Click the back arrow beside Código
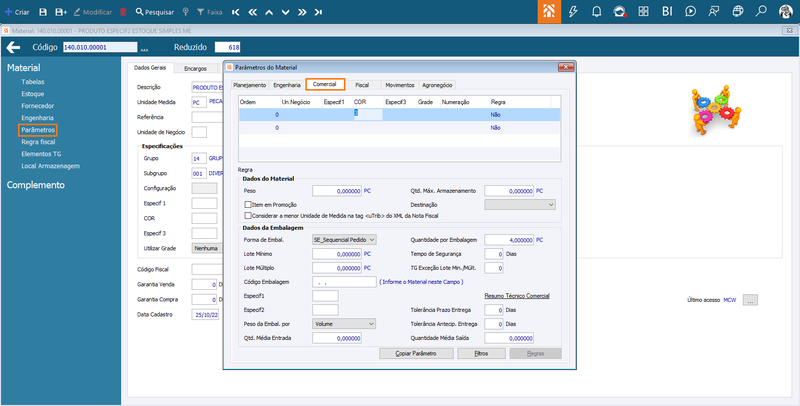The width and height of the screenshot is (800, 406). tap(15, 47)
